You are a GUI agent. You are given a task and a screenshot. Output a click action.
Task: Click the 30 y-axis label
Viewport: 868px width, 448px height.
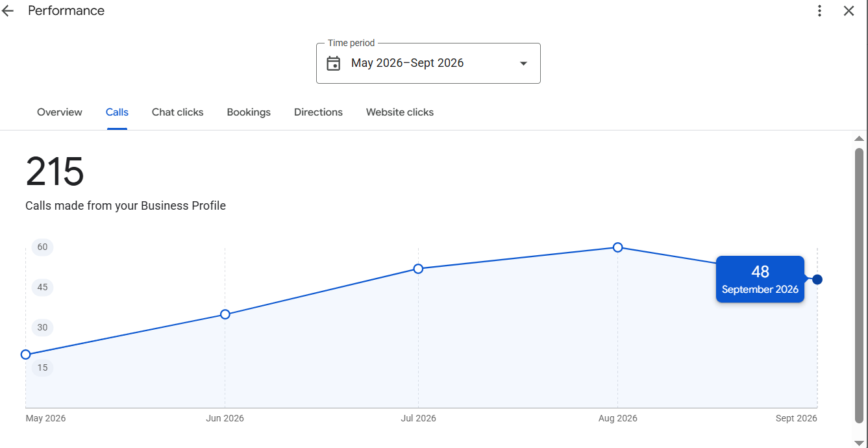(42, 327)
